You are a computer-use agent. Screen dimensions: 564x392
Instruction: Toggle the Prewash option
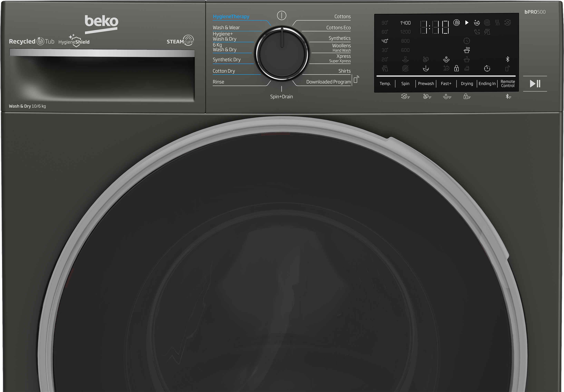click(x=426, y=84)
